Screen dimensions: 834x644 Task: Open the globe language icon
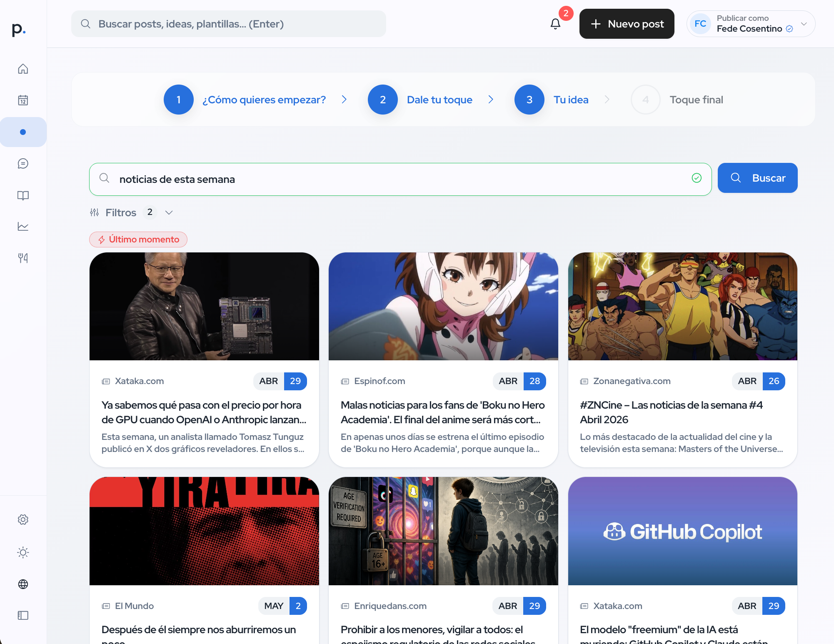pos(23,584)
